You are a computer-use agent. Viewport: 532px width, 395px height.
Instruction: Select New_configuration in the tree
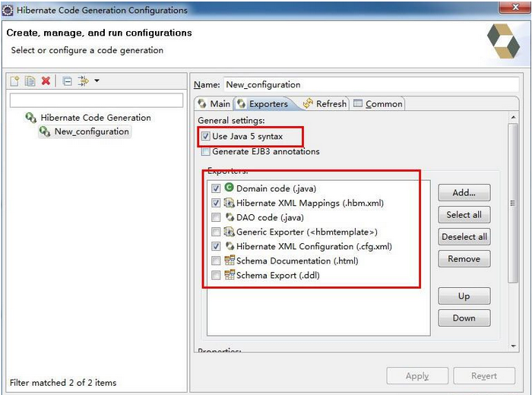point(91,131)
